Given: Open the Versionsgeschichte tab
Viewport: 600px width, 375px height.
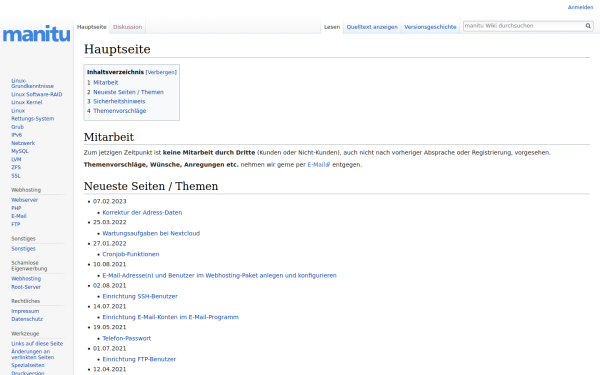Looking at the screenshot, I should tap(430, 27).
